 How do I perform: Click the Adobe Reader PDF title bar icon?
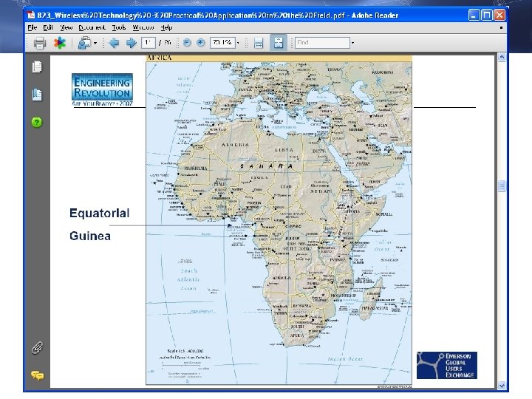(x=31, y=15)
